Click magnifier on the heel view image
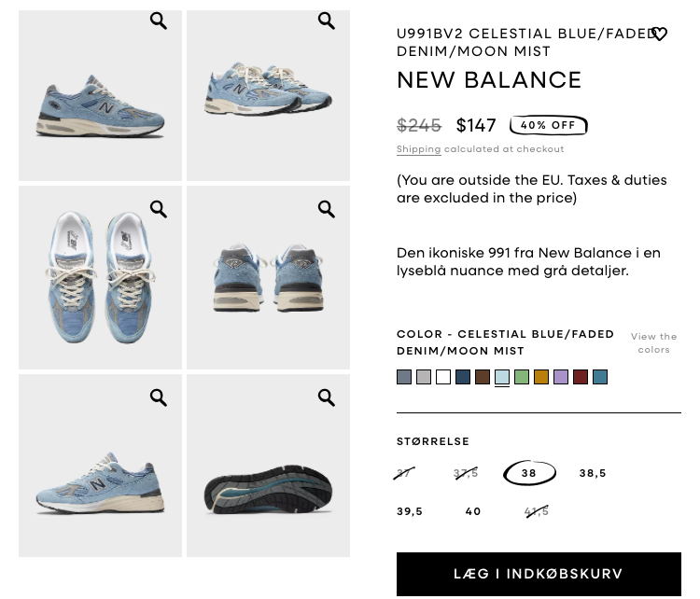The height and width of the screenshot is (599, 700). [327, 209]
